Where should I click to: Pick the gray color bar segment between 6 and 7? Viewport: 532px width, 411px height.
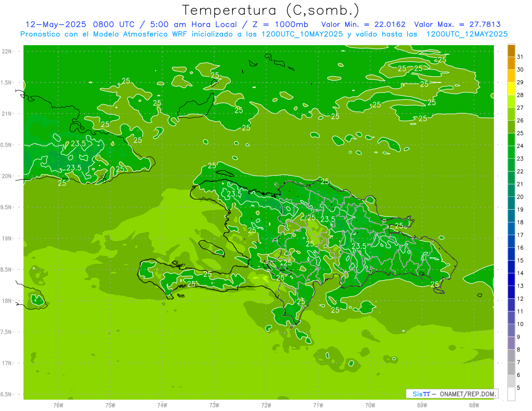coord(511,368)
